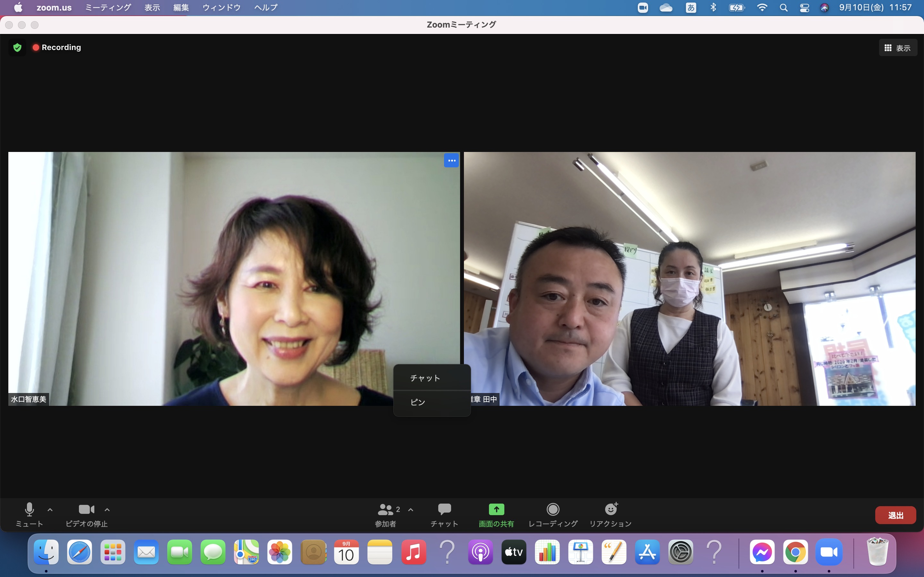Expand video options arrow beside camera
924x577 pixels.
(107, 509)
